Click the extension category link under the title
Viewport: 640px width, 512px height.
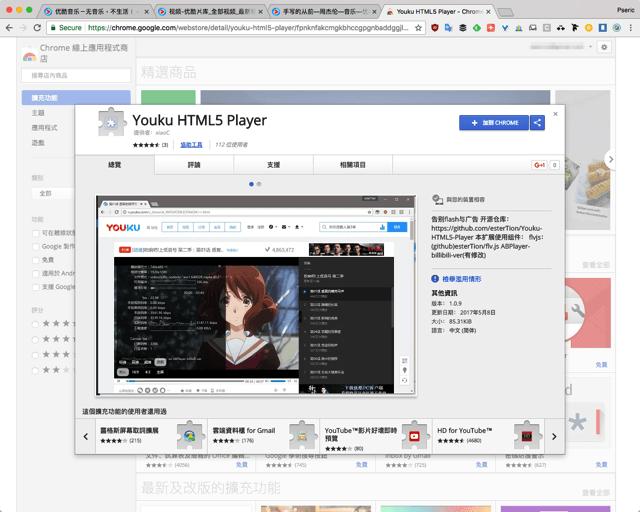191,145
